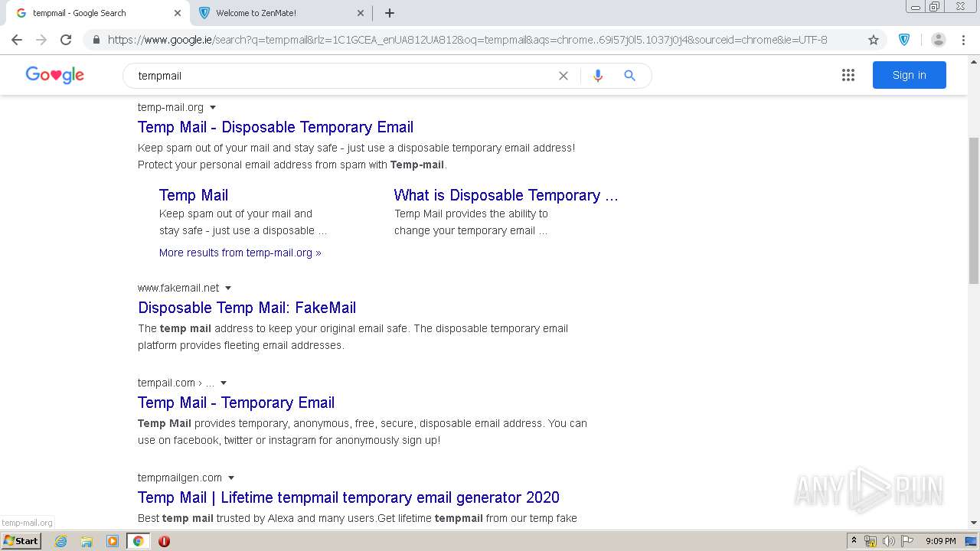Reload the current page

[66, 40]
